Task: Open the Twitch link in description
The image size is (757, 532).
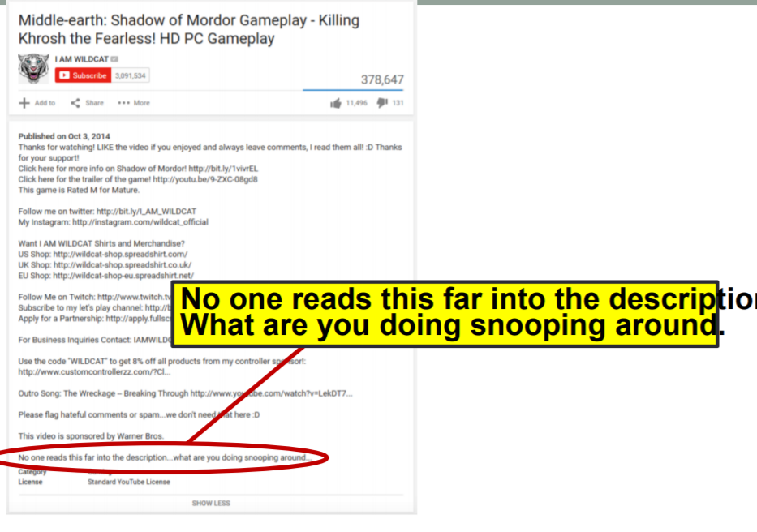Action: [134, 297]
